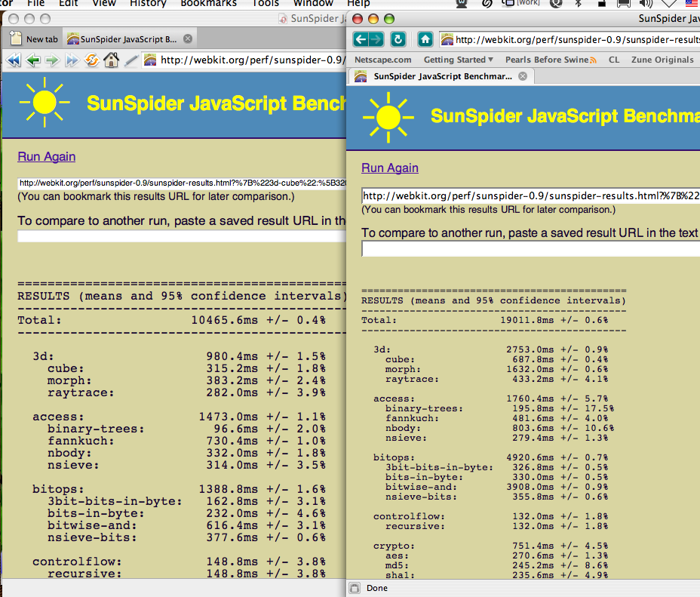Viewport: 700px width, 597px height.
Task: Select the SunSpider JavaScript B... tab in left window
Action: point(130,38)
